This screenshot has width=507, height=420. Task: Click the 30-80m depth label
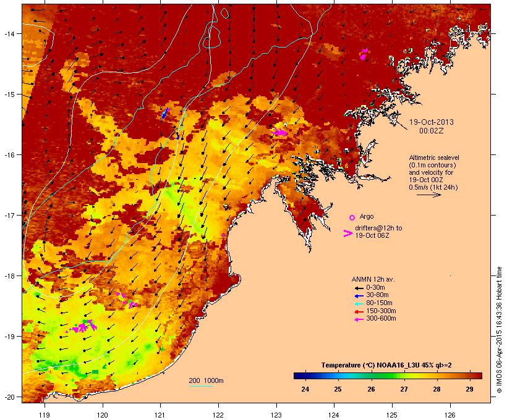click(377, 295)
